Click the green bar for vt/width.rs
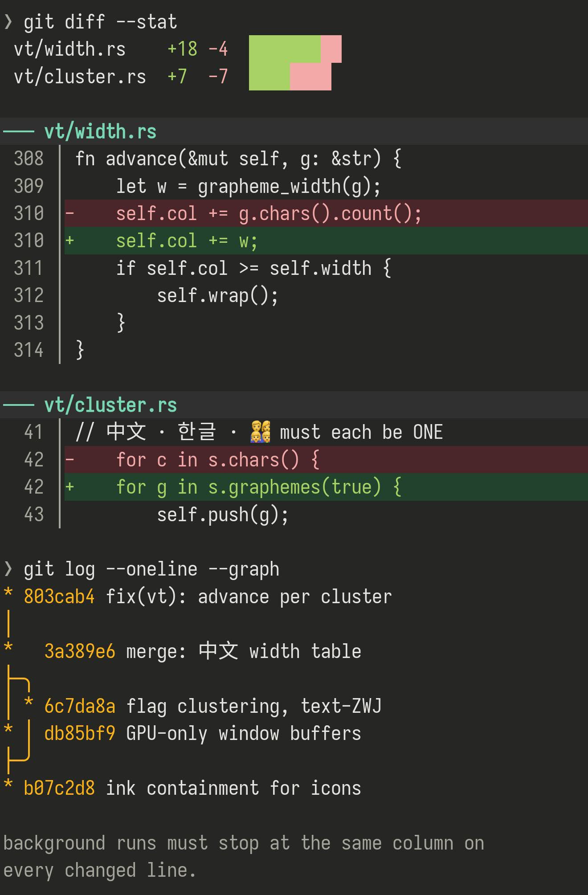588x895 pixels. 285,49
